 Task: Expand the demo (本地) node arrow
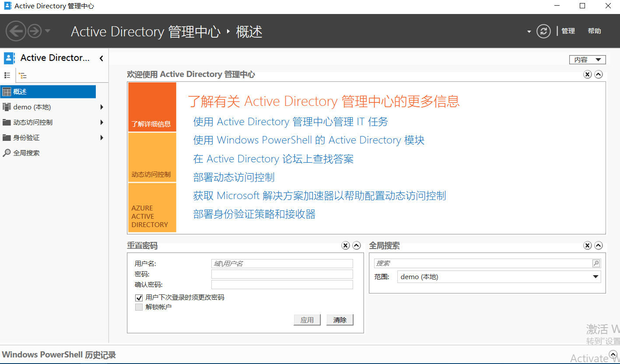(102, 107)
